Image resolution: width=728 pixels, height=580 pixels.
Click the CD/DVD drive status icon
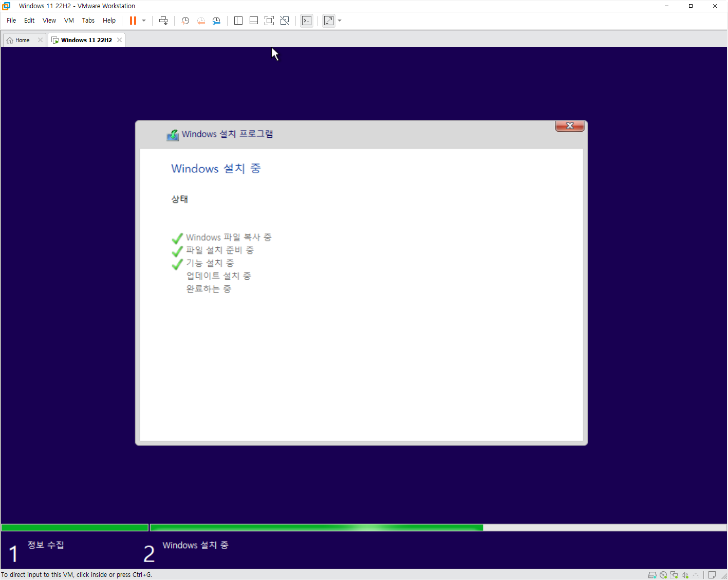coord(663,575)
